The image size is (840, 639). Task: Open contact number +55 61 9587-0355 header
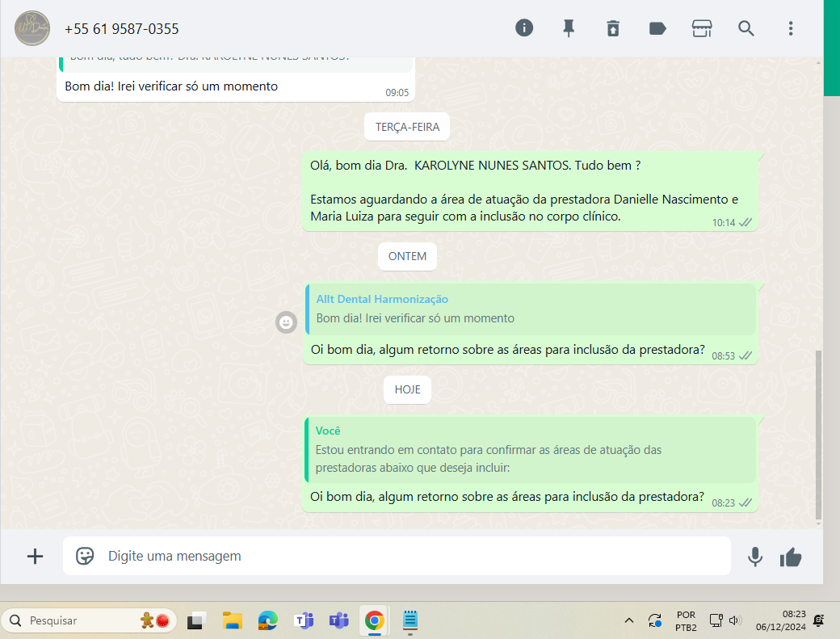pyautogui.click(x=122, y=29)
